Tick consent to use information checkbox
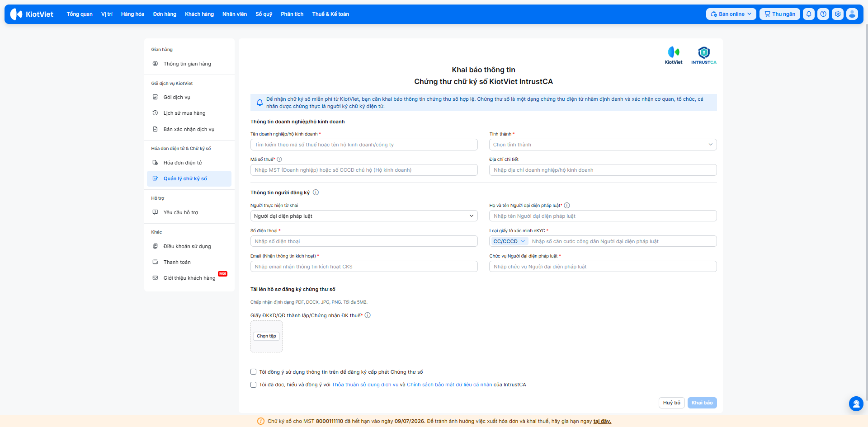This screenshot has height=427, width=868. 253,372
